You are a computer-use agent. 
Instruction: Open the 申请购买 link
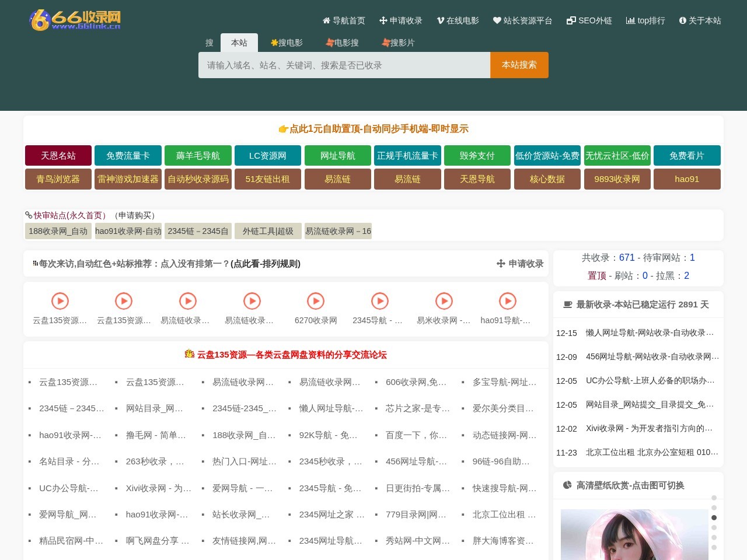[135, 215]
